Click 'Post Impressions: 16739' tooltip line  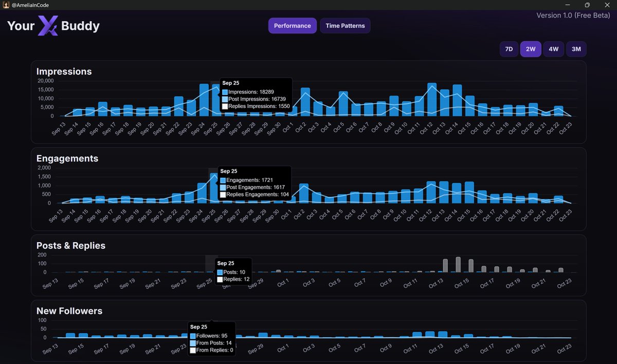(257, 99)
